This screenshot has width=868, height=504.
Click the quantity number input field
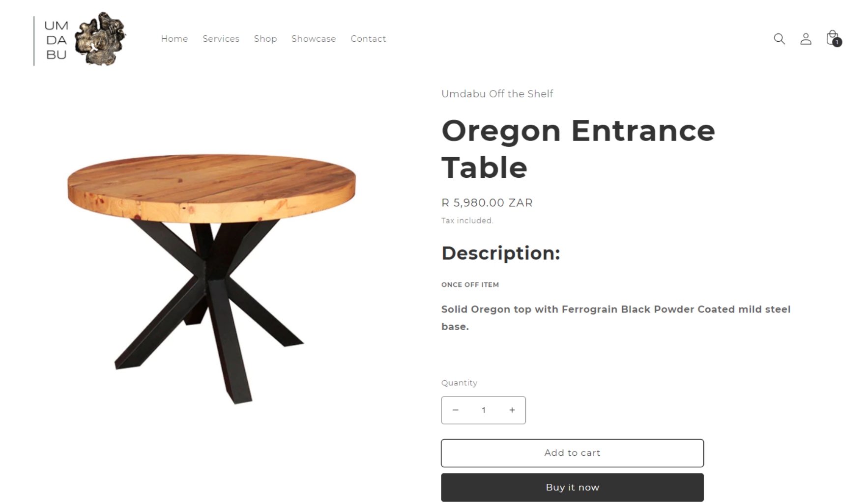[484, 410]
